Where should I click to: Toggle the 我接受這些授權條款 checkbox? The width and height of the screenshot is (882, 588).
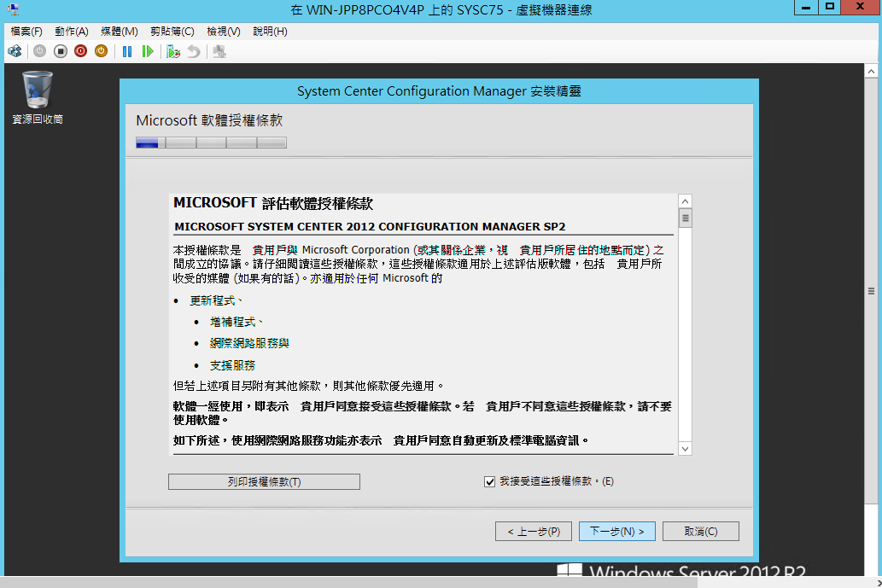pos(489,482)
